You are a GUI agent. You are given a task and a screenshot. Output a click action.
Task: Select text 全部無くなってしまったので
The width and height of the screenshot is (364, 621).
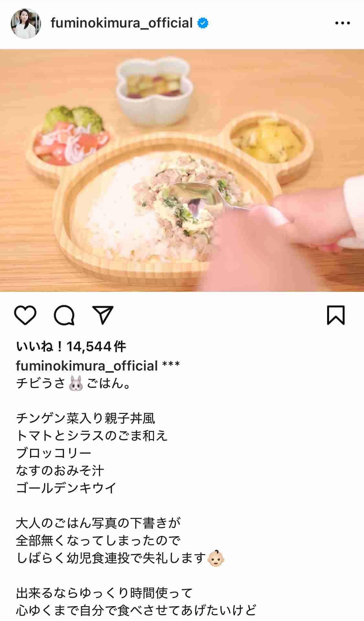(x=98, y=541)
